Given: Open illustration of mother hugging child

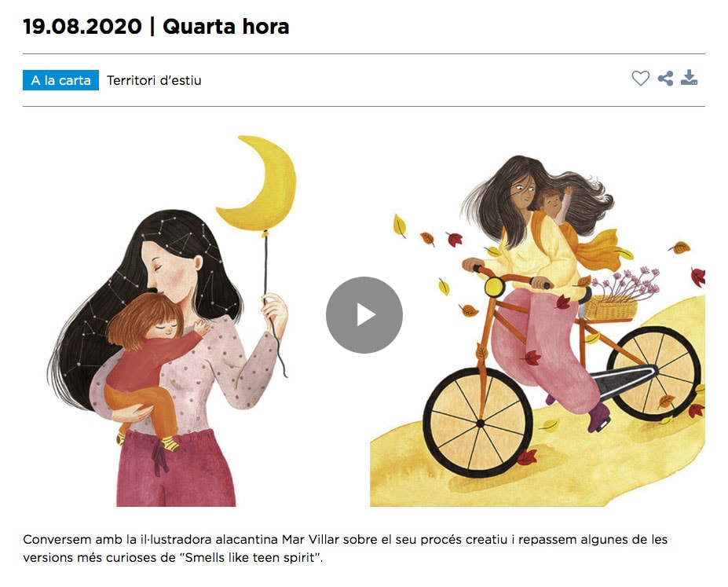Looking at the screenshot, I should tap(172, 321).
